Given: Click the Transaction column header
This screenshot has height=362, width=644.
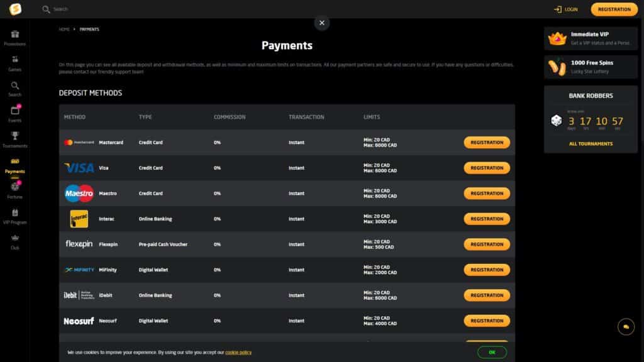Looking at the screenshot, I should tap(306, 117).
